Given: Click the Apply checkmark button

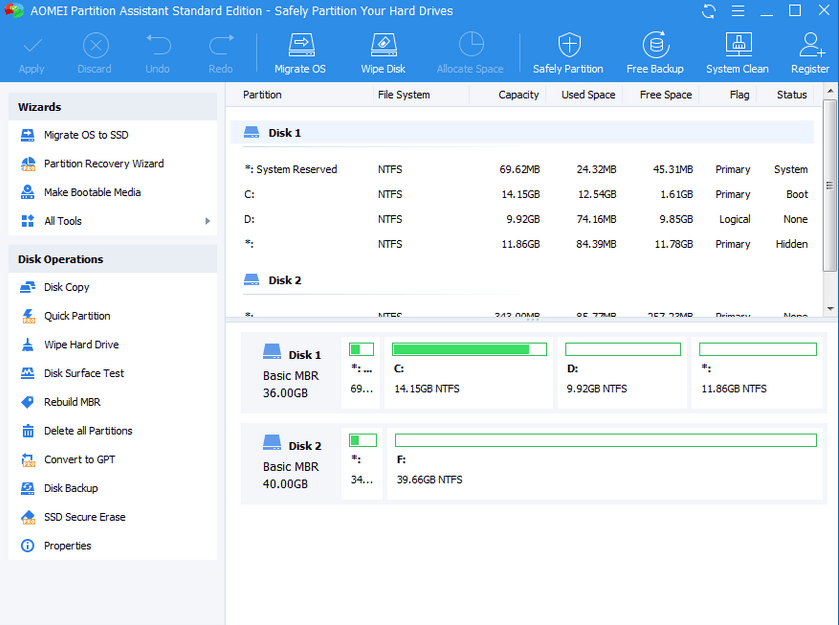Looking at the screenshot, I should click(32, 53).
